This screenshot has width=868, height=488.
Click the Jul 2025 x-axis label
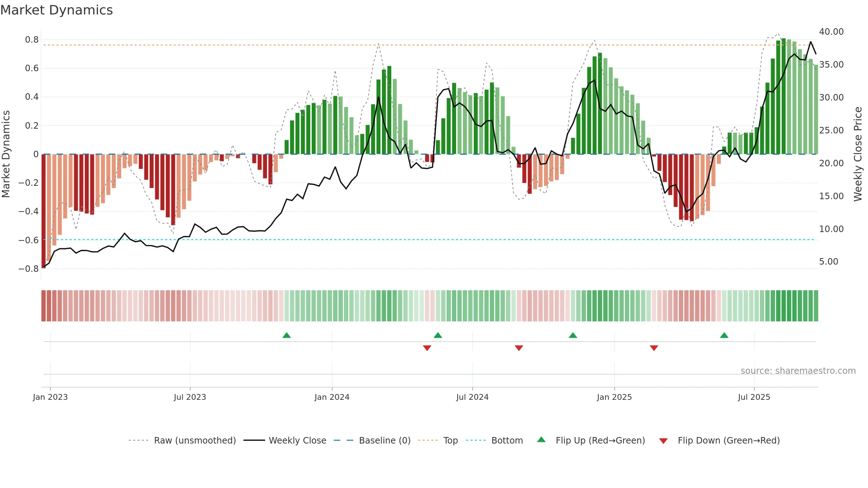coord(754,397)
